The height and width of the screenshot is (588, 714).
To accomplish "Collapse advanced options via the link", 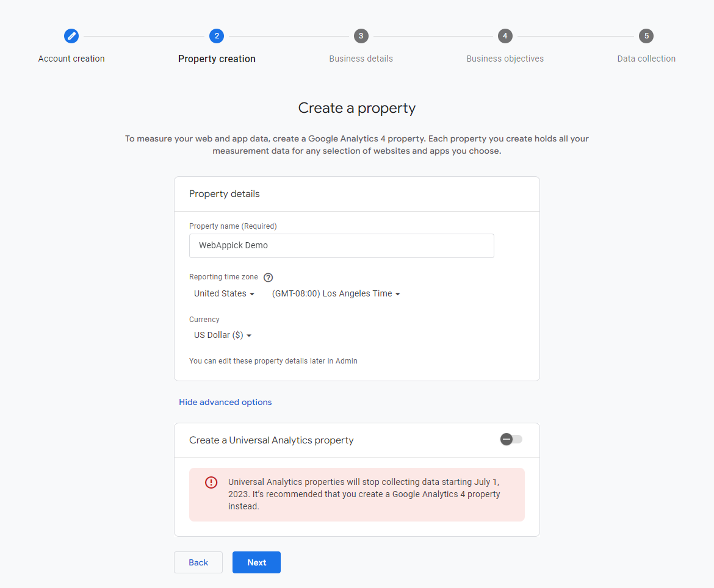I will coord(225,402).
